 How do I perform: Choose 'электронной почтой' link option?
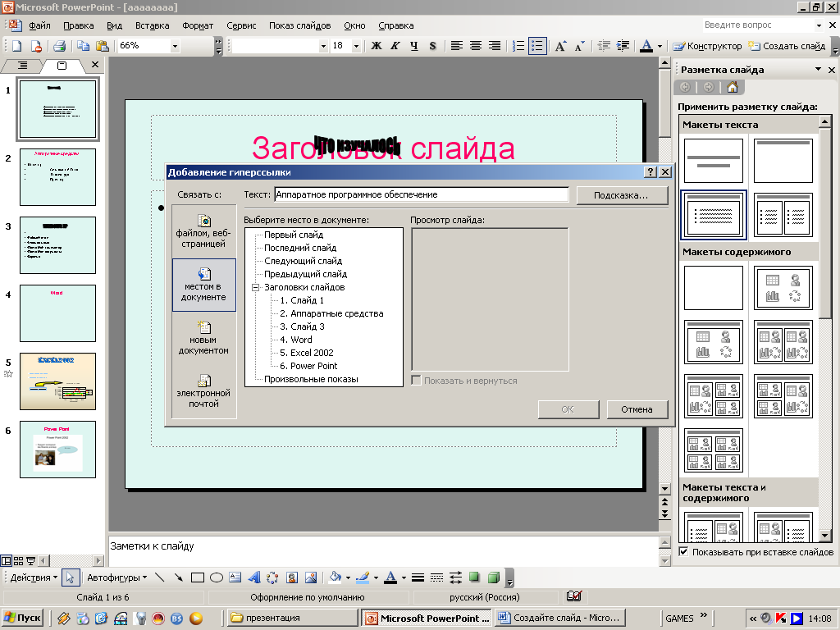point(203,391)
